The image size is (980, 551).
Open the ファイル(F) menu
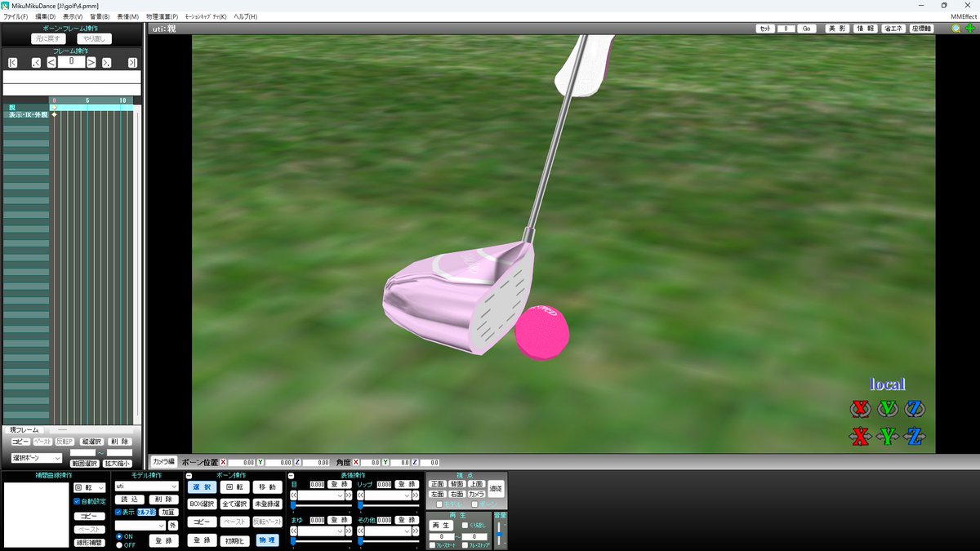(16, 16)
